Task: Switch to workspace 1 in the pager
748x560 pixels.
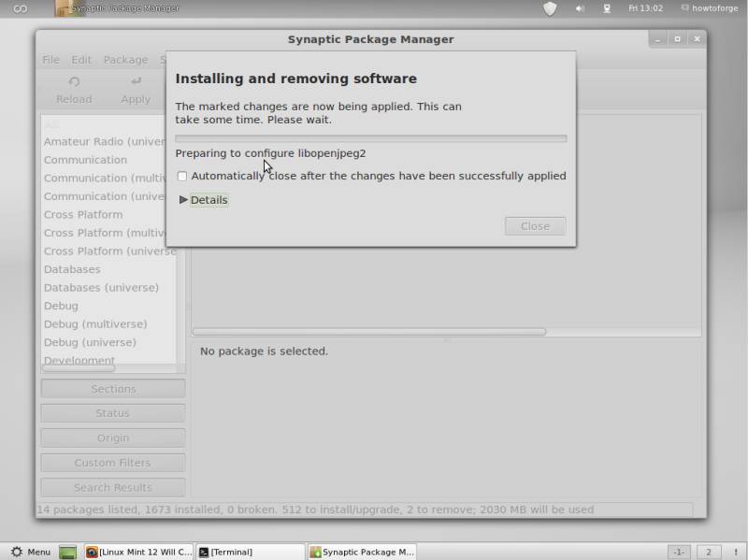Action: 679,552
